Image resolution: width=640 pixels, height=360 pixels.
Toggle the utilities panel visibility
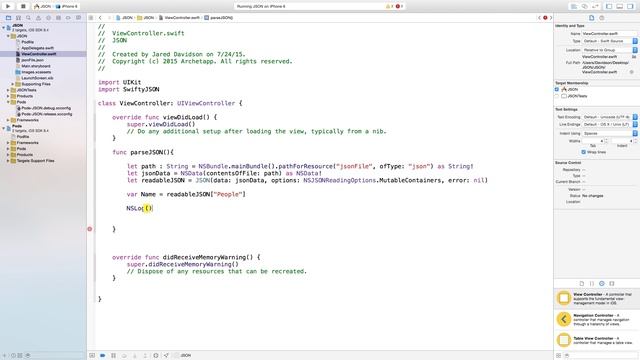630,7
